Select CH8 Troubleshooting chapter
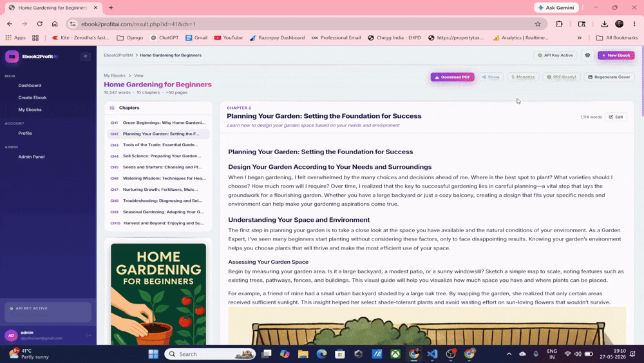Screen dimensions: 644x363 tap(158, 201)
